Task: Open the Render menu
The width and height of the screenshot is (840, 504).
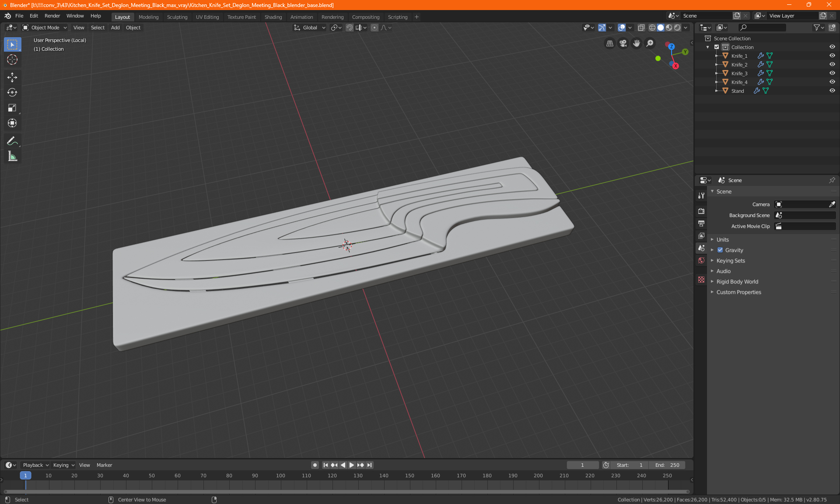Action: (52, 16)
